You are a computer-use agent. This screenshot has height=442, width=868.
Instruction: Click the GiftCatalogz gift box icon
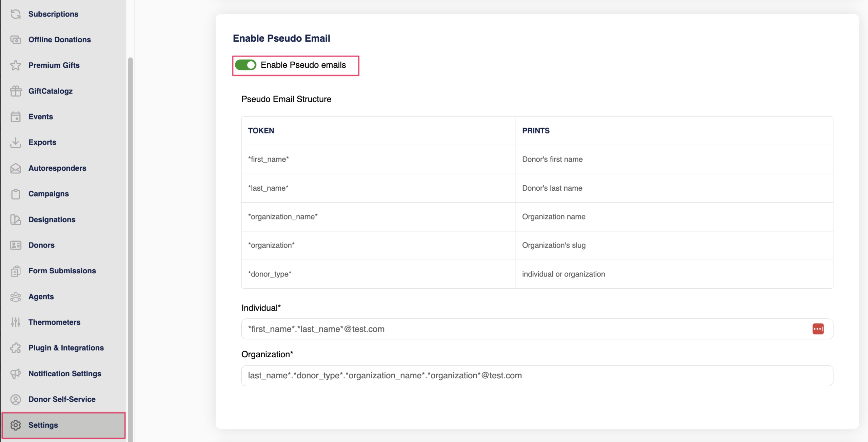click(16, 91)
